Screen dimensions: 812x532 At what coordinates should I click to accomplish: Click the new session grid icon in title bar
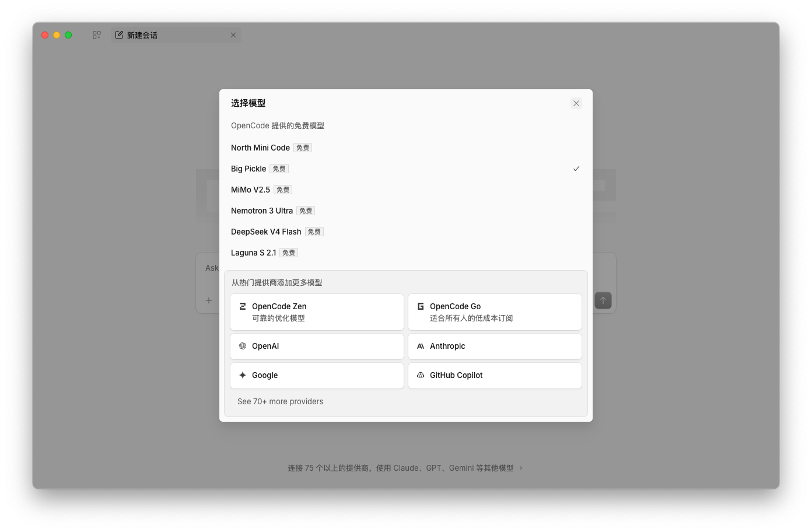[97, 35]
